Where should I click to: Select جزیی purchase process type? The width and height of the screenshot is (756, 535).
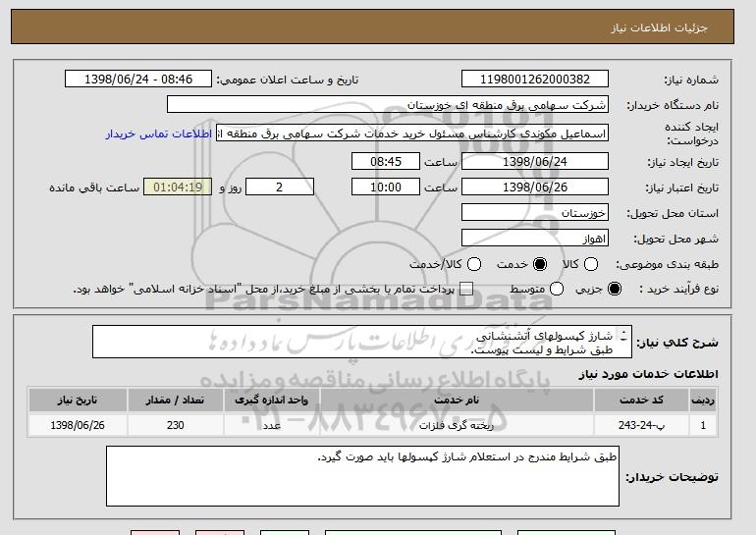point(616,289)
